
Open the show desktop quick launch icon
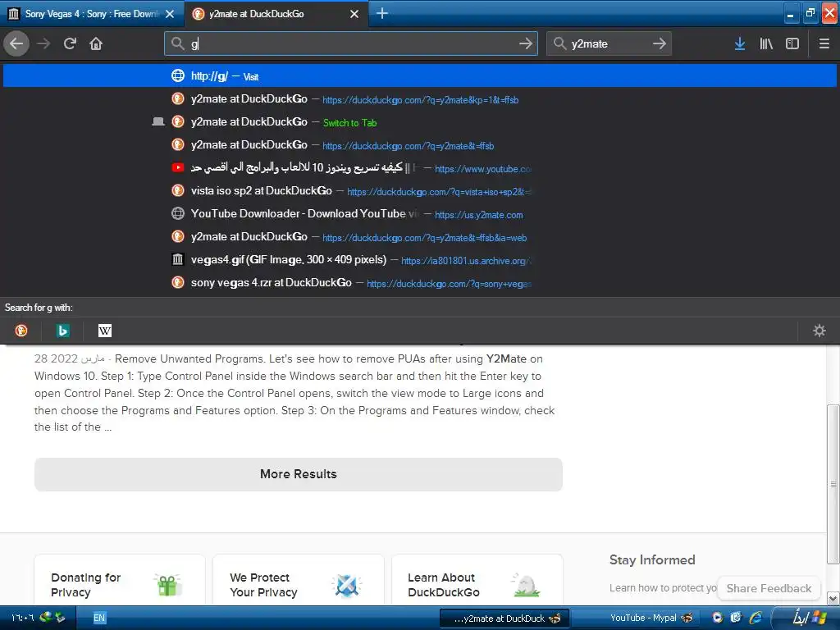736,618
